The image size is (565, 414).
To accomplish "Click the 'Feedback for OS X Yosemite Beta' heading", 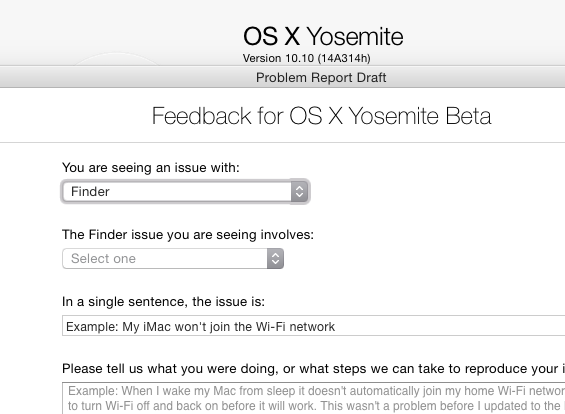I will tap(321, 116).
